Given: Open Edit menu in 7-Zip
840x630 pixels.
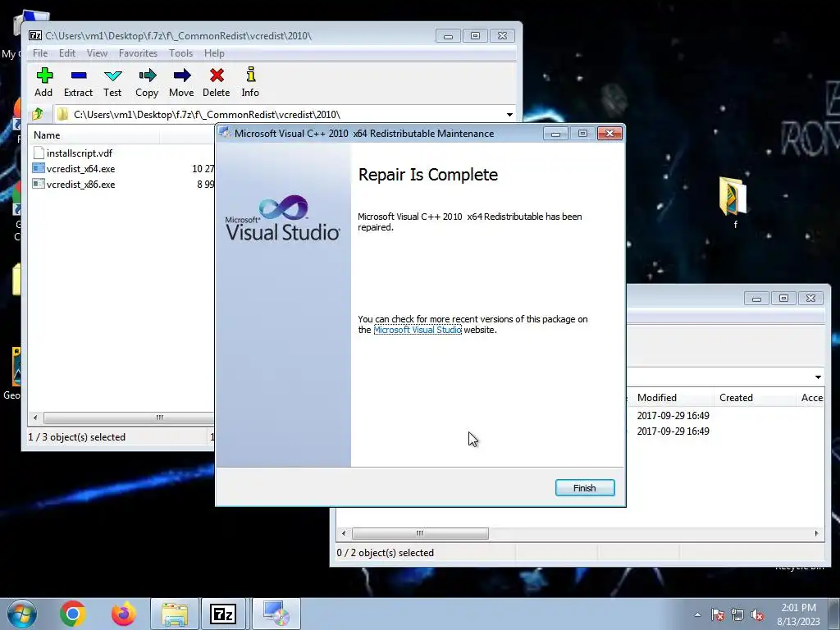Looking at the screenshot, I should pyautogui.click(x=67, y=53).
